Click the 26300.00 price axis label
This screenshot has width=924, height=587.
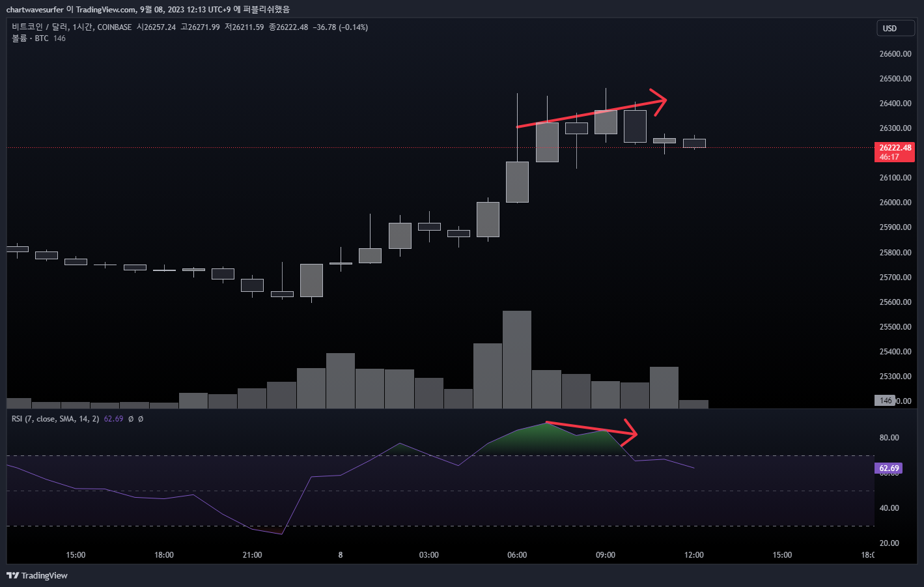click(895, 128)
